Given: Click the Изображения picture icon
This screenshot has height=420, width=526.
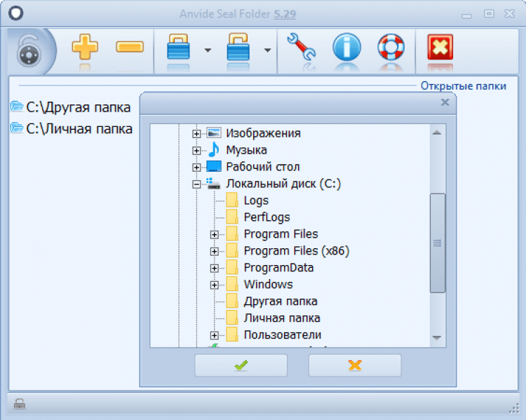Looking at the screenshot, I should click(x=214, y=133).
